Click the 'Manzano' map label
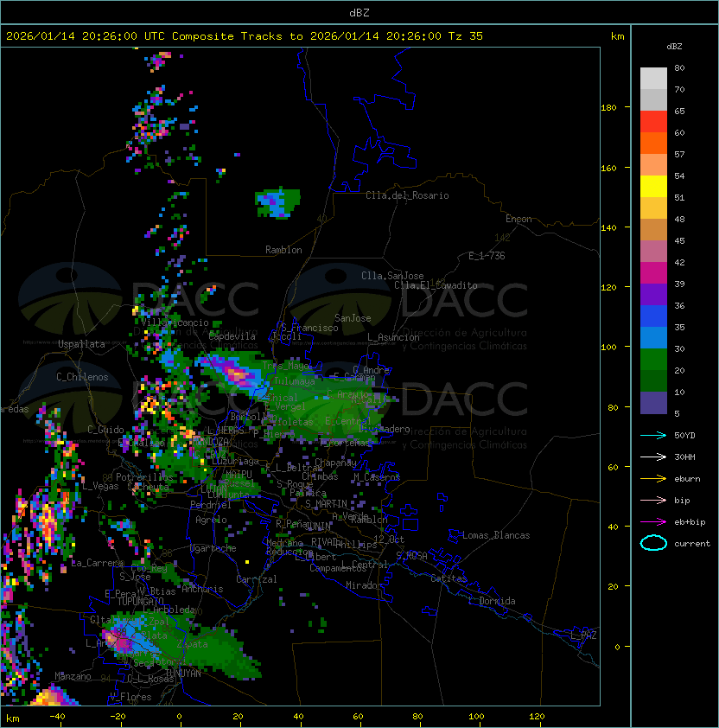 pyautogui.click(x=73, y=676)
